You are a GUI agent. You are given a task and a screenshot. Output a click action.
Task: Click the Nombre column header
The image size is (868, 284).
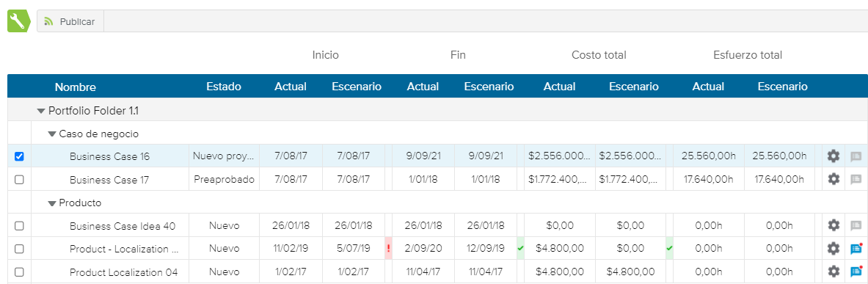pyautogui.click(x=76, y=87)
